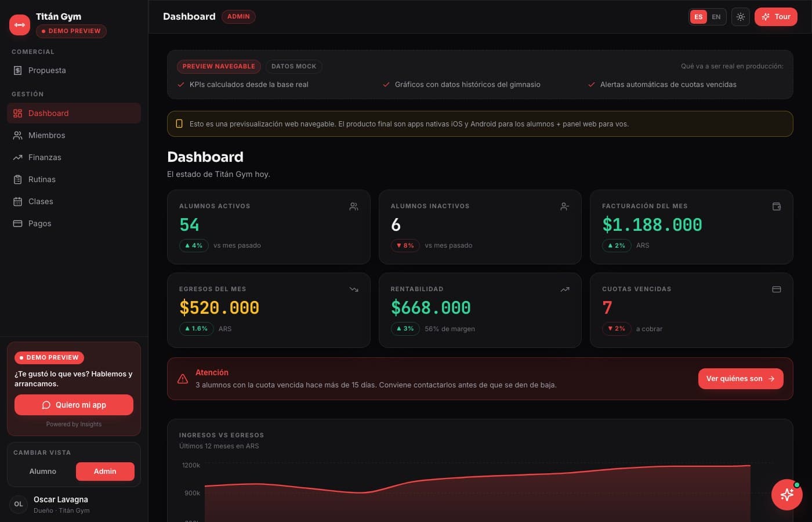Click the Cuotas Vencidas value 7
The image size is (812, 522).
[x=607, y=308]
